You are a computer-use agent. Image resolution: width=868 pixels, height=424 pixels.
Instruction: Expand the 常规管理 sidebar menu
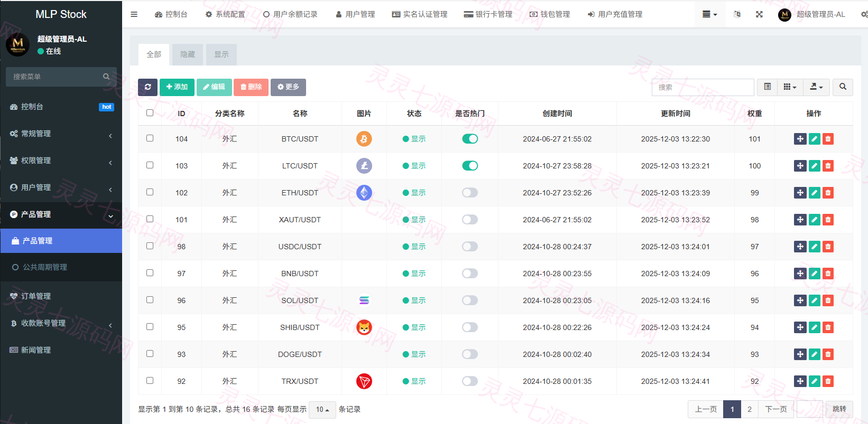61,134
